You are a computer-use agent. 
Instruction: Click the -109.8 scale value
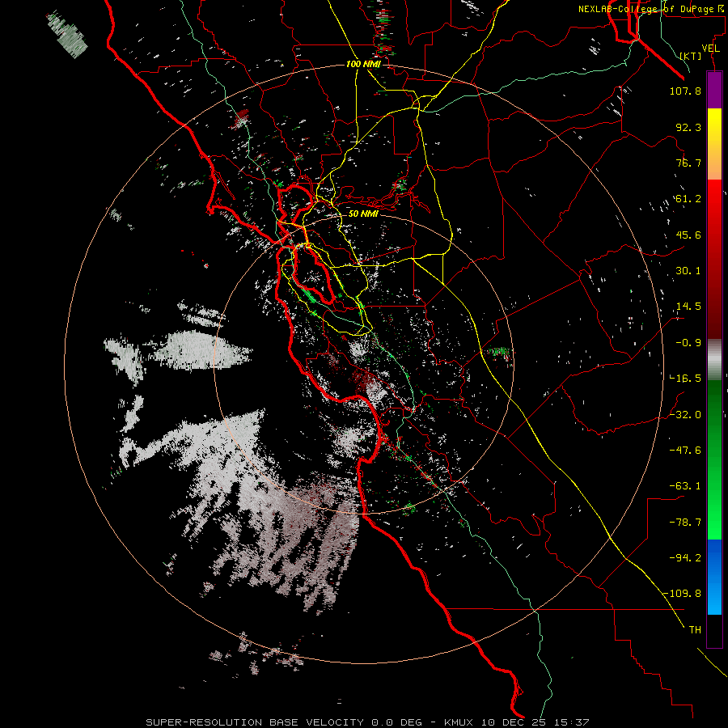682,594
